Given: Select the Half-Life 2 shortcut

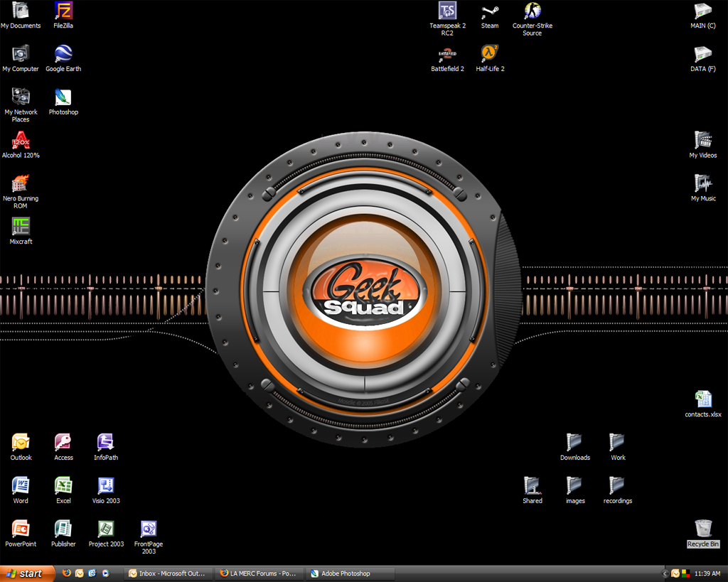Looking at the screenshot, I should click(x=490, y=58).
